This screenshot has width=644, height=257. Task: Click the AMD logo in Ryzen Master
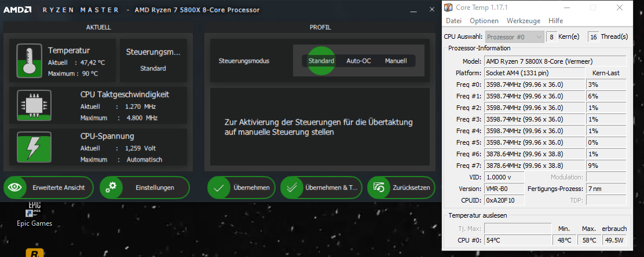[17, 9]
